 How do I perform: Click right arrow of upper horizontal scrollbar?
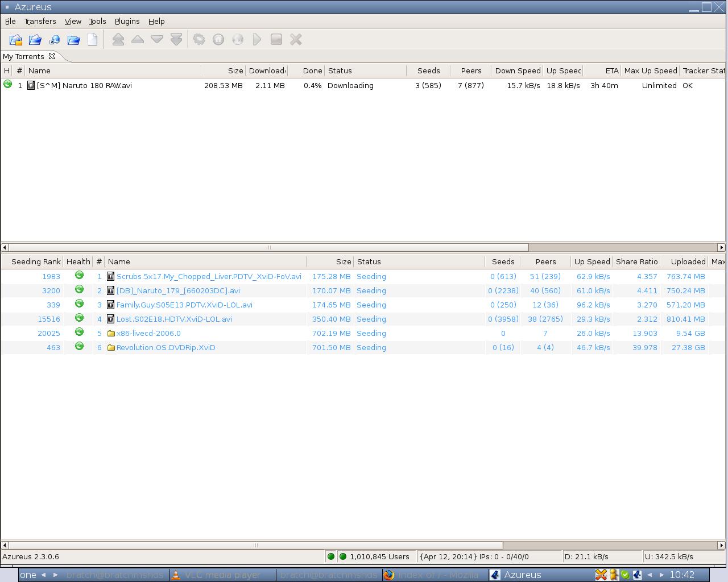pyautogui.click(x=721, y=247)
